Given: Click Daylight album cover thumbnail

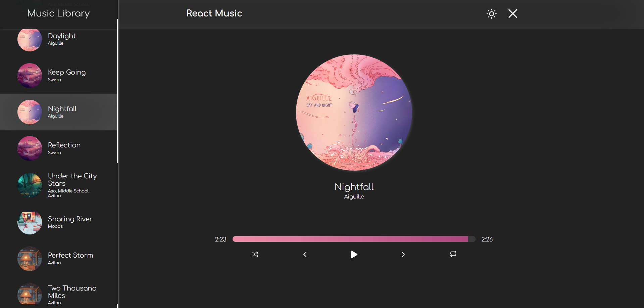Looking at the screenshot, I should click(30, 40).
